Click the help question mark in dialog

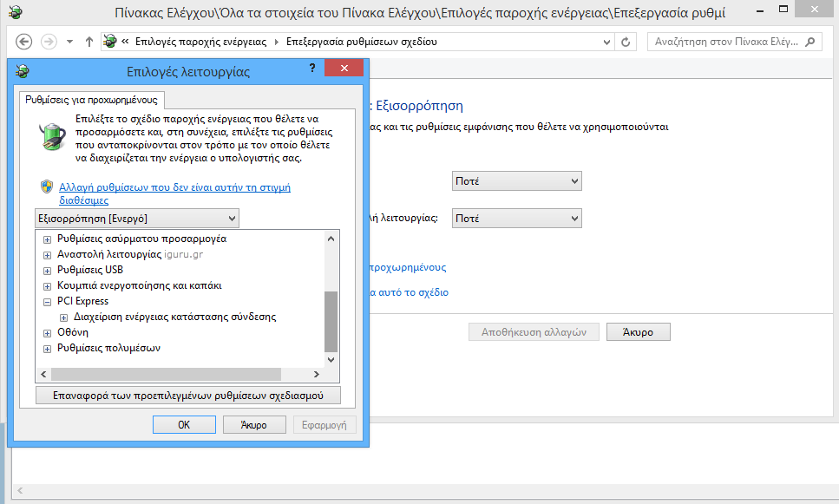point(311,69)
